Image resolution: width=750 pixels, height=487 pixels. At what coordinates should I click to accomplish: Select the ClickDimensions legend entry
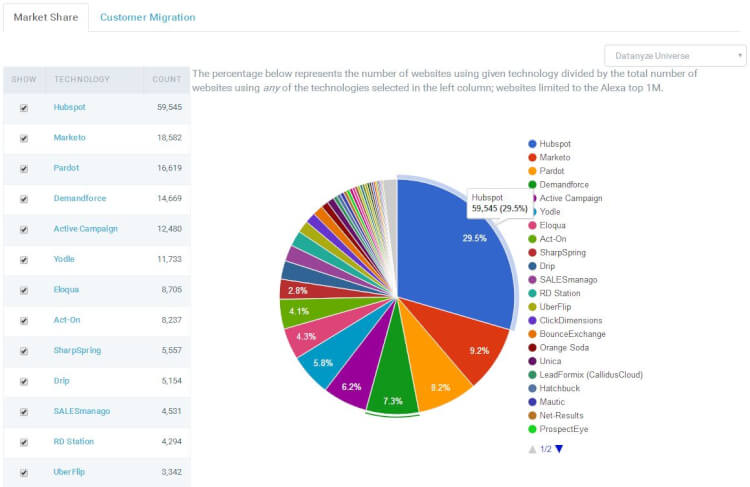click(x=565, y=321)
